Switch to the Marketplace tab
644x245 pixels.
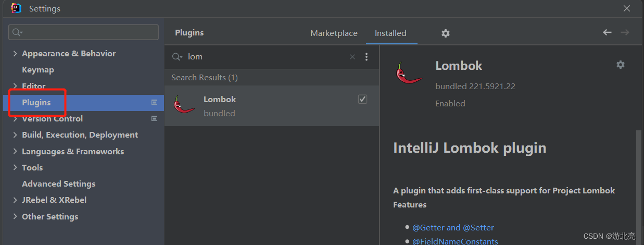[x=334, y=33]
